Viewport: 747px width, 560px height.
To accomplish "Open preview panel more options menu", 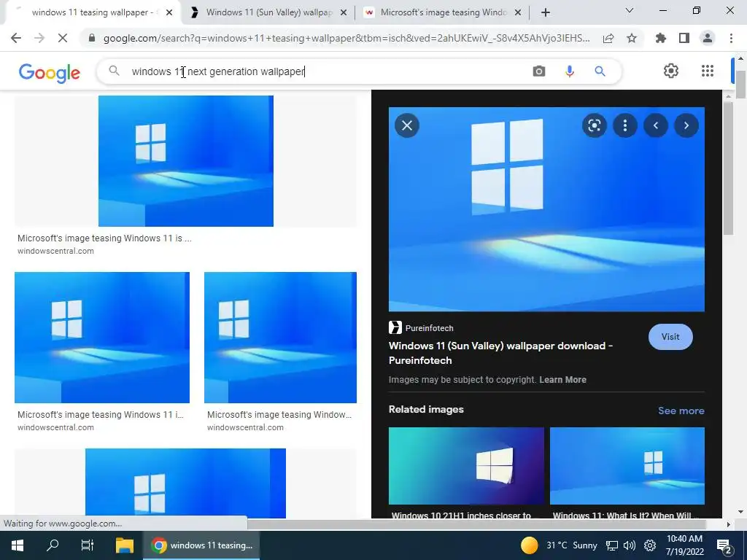I will [x=625, y=125].
